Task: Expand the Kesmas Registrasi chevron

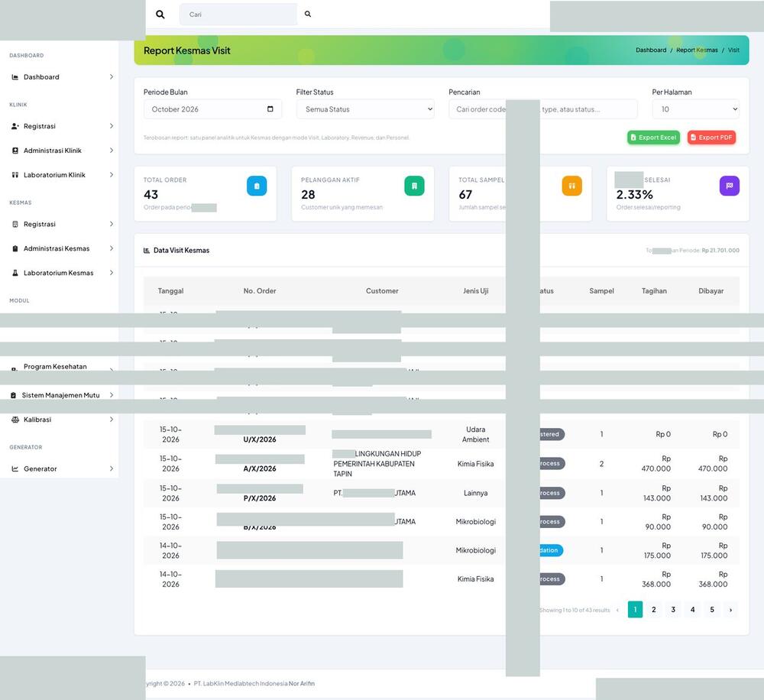Action: [112, 224]
